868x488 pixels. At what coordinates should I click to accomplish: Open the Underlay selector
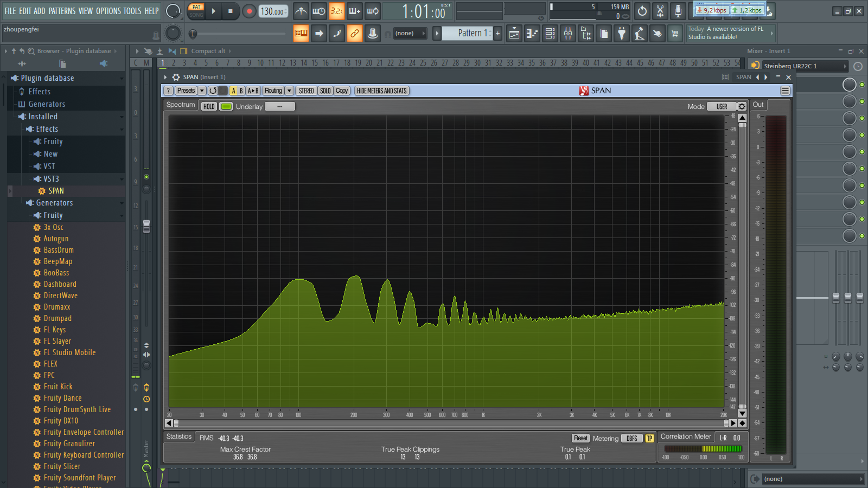tap(280, 106)
